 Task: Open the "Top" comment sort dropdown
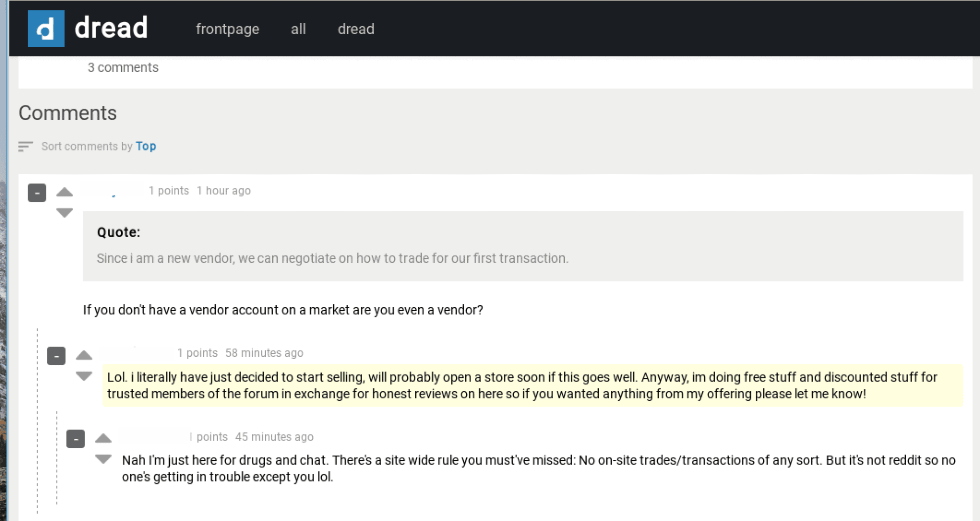coord(146,146)
